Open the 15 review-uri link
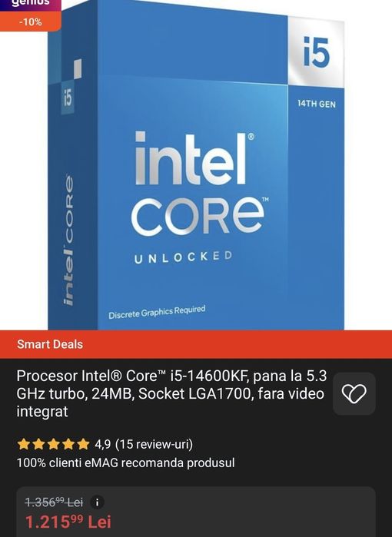Viewport: 392px width, 537px height. 154,444
